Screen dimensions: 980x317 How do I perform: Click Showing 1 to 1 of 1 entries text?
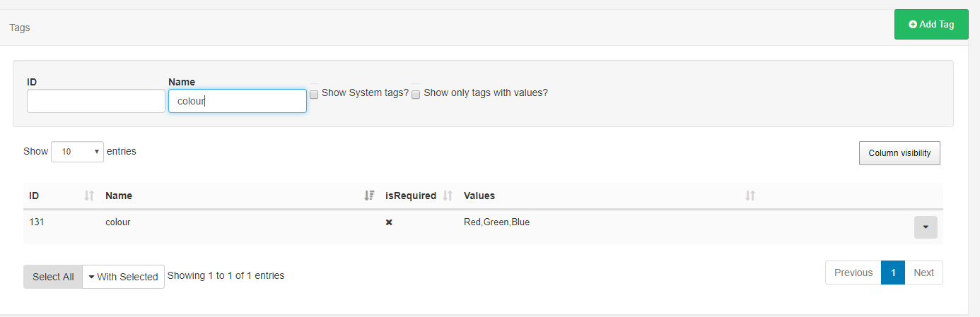[x=226, y=275]
